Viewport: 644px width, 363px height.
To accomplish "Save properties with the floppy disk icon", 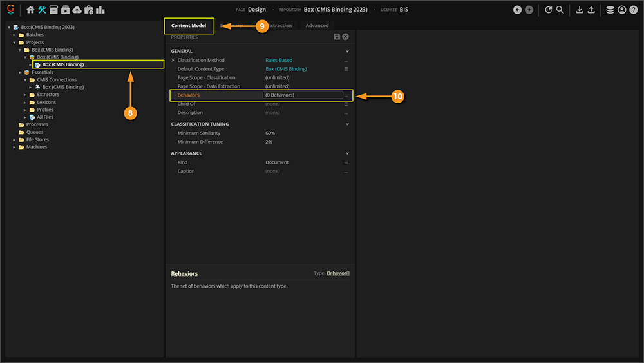I will pyautogui.click(x=337, y=37).
